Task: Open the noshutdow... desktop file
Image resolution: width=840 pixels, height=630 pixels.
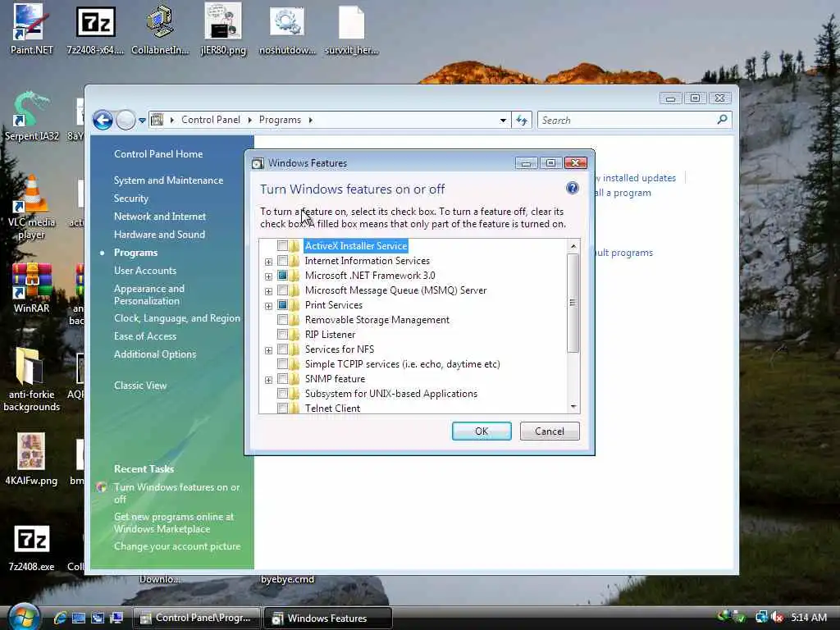Action: [287, 28]
